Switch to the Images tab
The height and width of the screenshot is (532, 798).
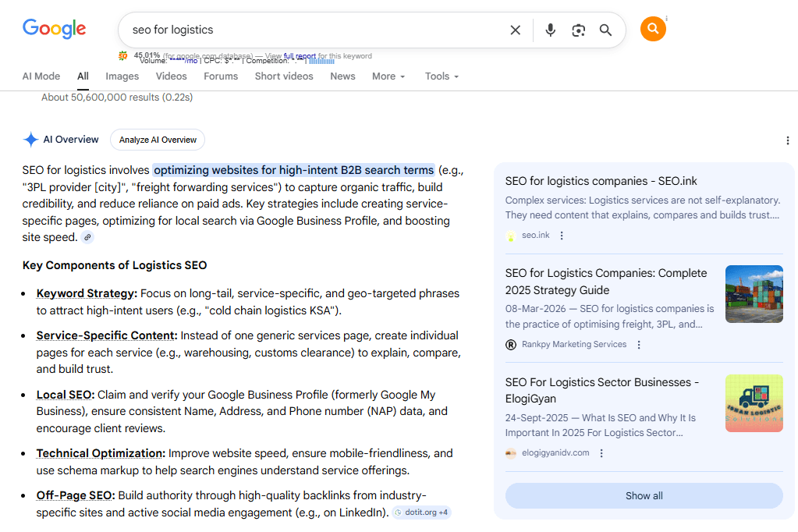point(122,76)
